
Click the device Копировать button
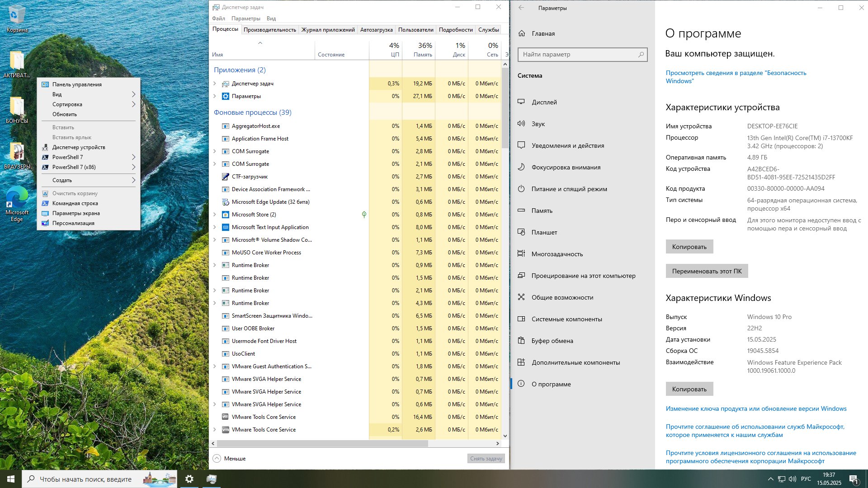click(689, 247)
